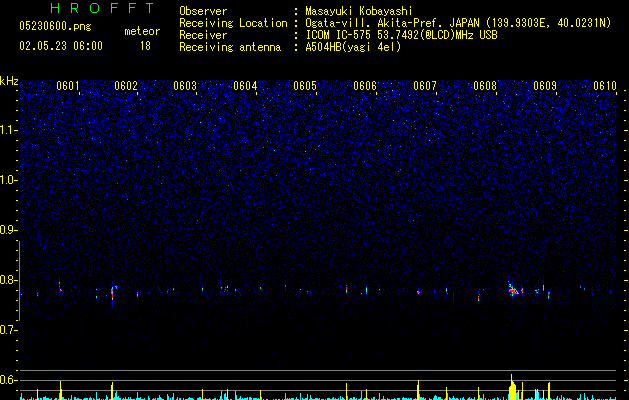Viewport: 629px width, 400px height.
Task: Click the kHz axis unit label
Action: point(9,81)
